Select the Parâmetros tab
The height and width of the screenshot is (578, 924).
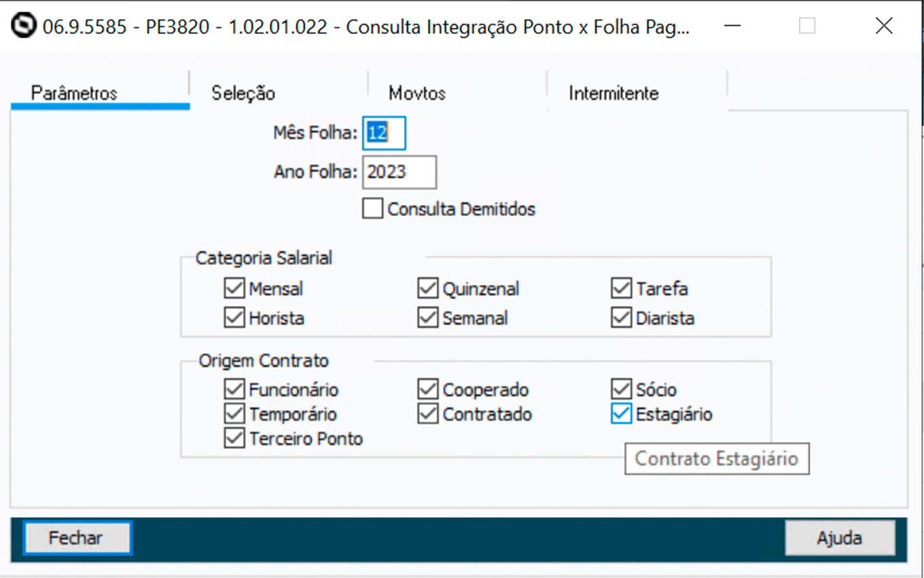tap(75, 93)
